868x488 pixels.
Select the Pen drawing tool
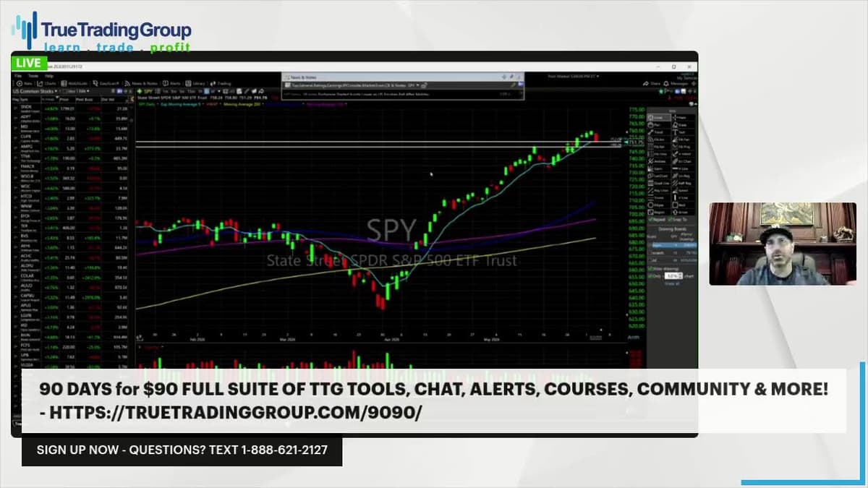tap(658, 125)
